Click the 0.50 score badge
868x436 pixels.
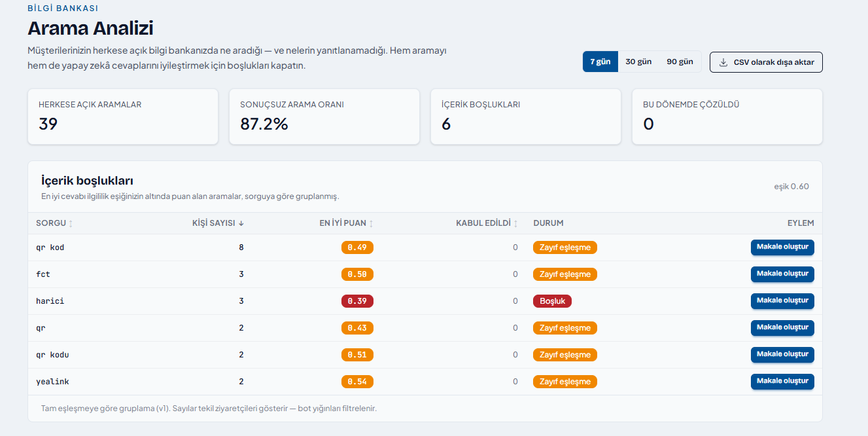tap(357, 274)
